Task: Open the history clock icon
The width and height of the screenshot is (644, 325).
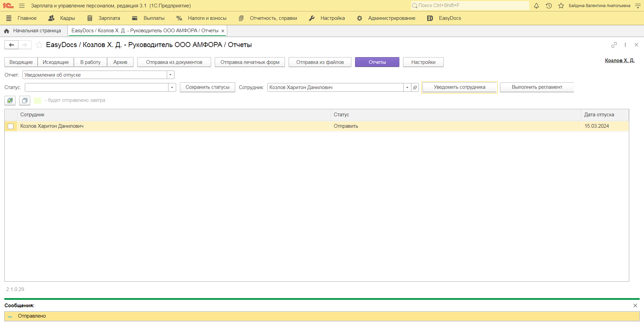Action: (x=549, y=6)
